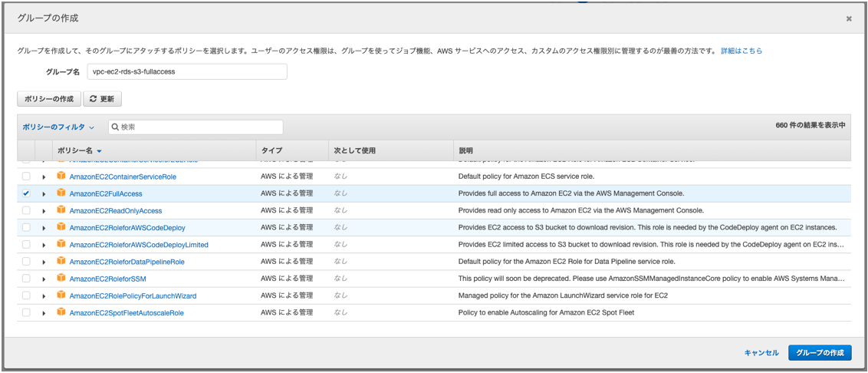Check the AmazonEC2SpotFleetAutoscaleRole checkbox
Viewport: 868px width, 373px height.
pos(26,312)
